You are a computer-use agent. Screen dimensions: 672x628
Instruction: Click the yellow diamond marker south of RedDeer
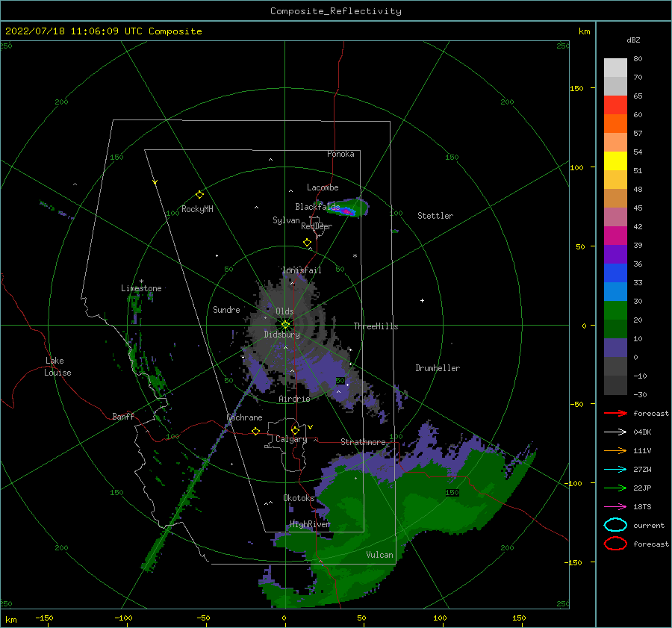307,243
